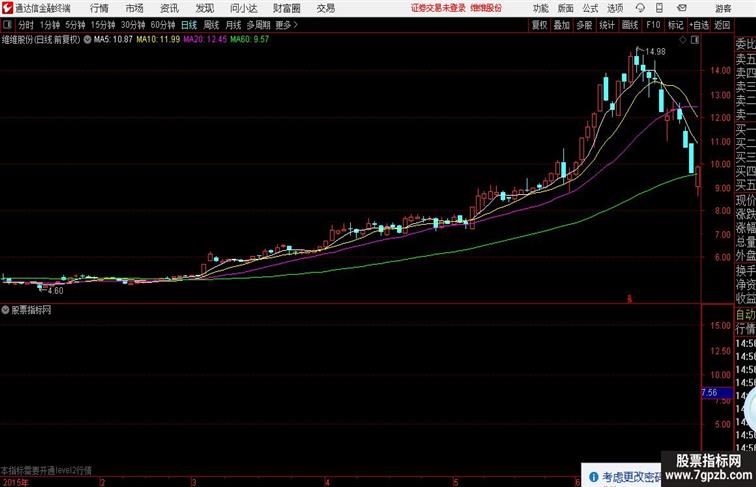Click the 证券交易未登录 login link
Image resolution: width=756 pixels, height=487 pixels.
coord(438,8)
